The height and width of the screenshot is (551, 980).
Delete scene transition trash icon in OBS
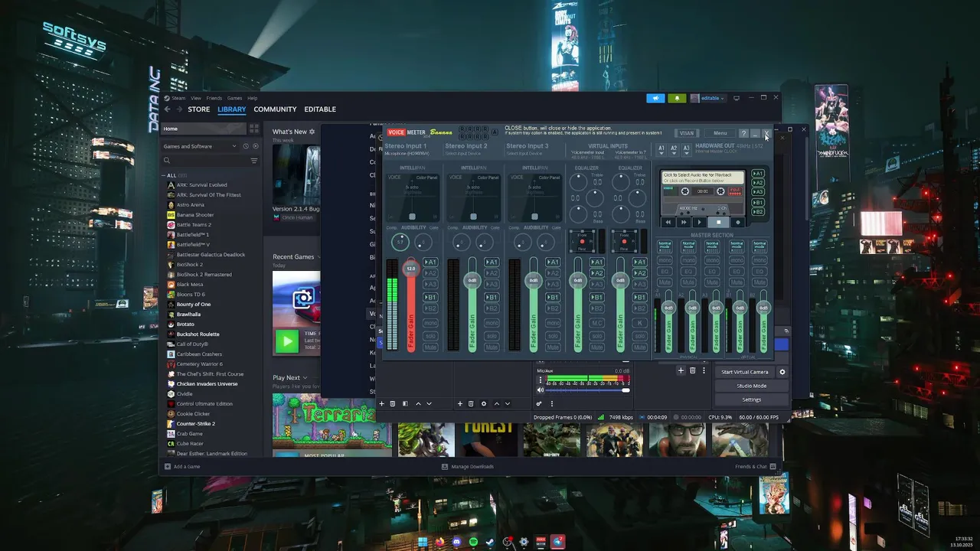692,370
